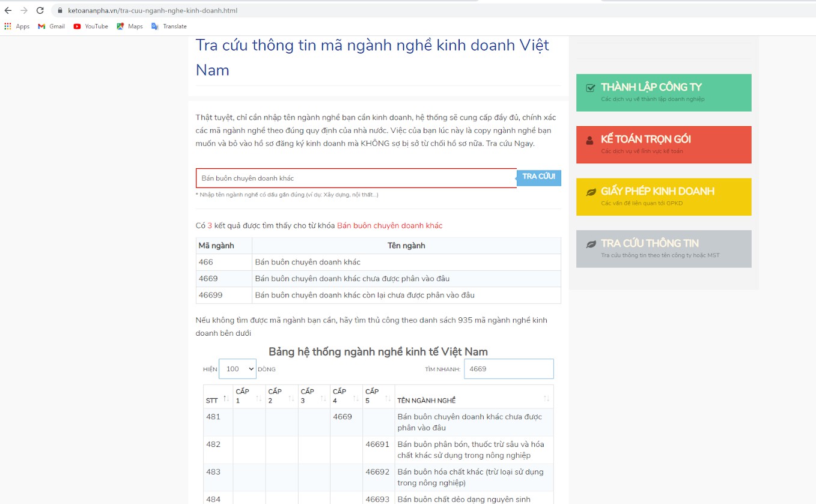Click the industry name search input
Screen dimensions: 816x504
[356, 178]
